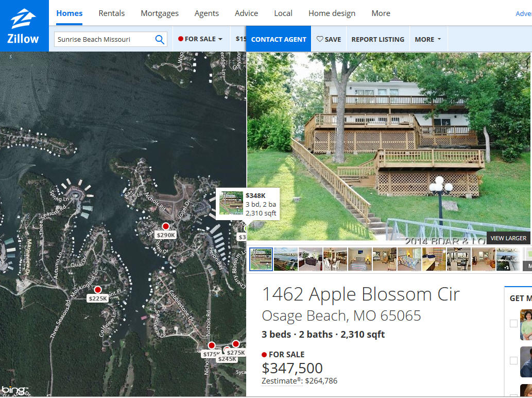Click the $245K price label on map
Image resolution: width=532 pixels, height=398 pixels.
227,359
